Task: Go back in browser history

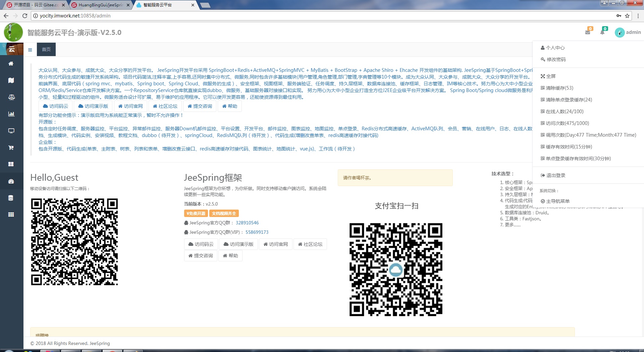Action: coord(6,16)
